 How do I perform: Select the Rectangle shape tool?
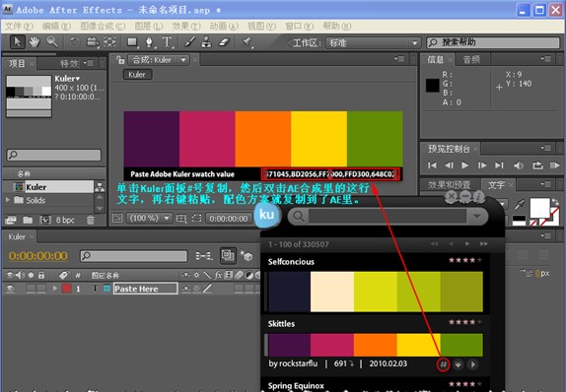pyautogui.click(x=132, y=42)
